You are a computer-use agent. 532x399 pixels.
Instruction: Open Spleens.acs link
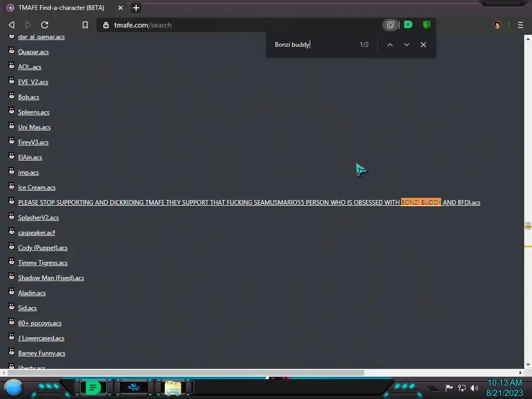[x=34, y=112]
